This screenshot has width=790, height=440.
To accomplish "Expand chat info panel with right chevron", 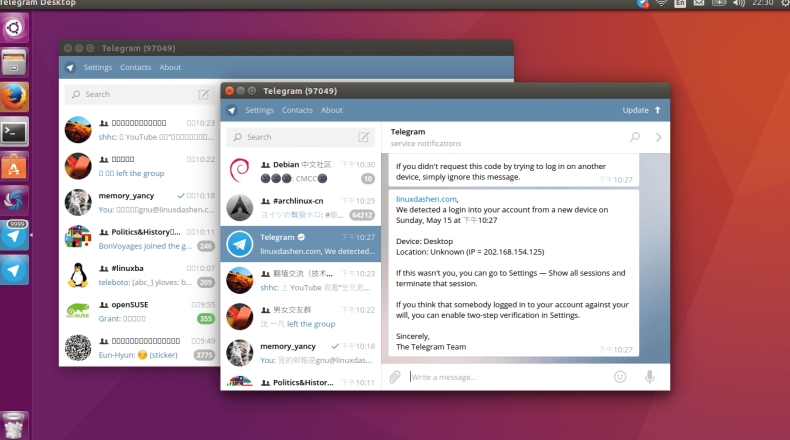I will click(x=658, y=137).
